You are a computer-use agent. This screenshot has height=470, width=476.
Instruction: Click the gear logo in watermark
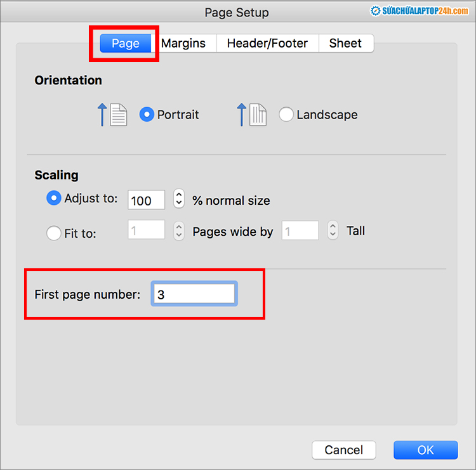tap(375, 11)
